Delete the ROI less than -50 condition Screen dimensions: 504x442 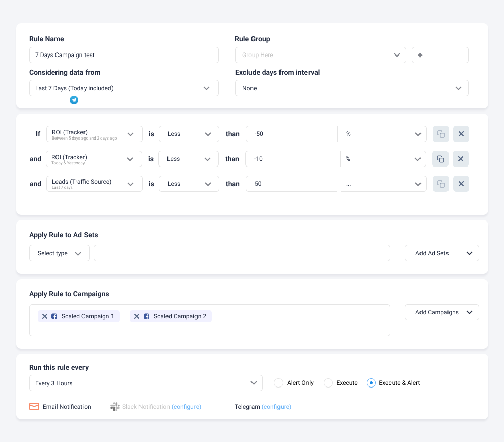pyautogui.click(x=461, y=134)
